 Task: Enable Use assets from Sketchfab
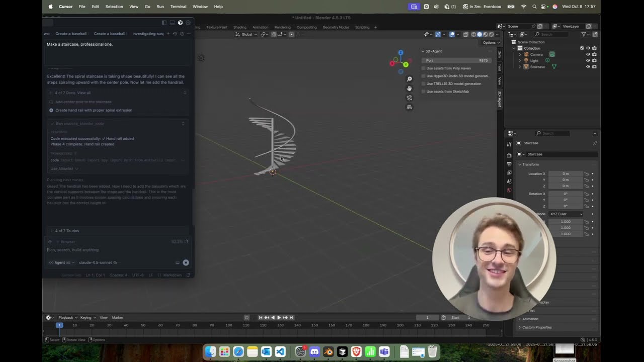pos(424,92)
